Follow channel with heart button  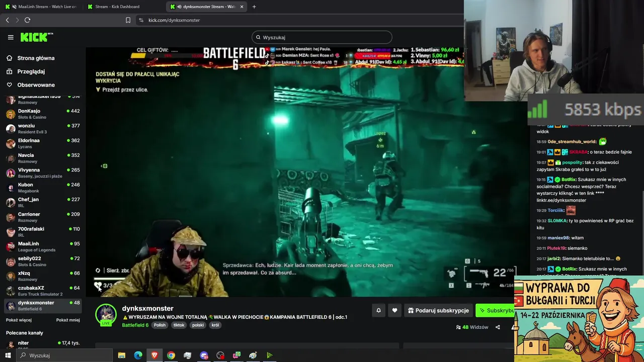click(394, 310)
